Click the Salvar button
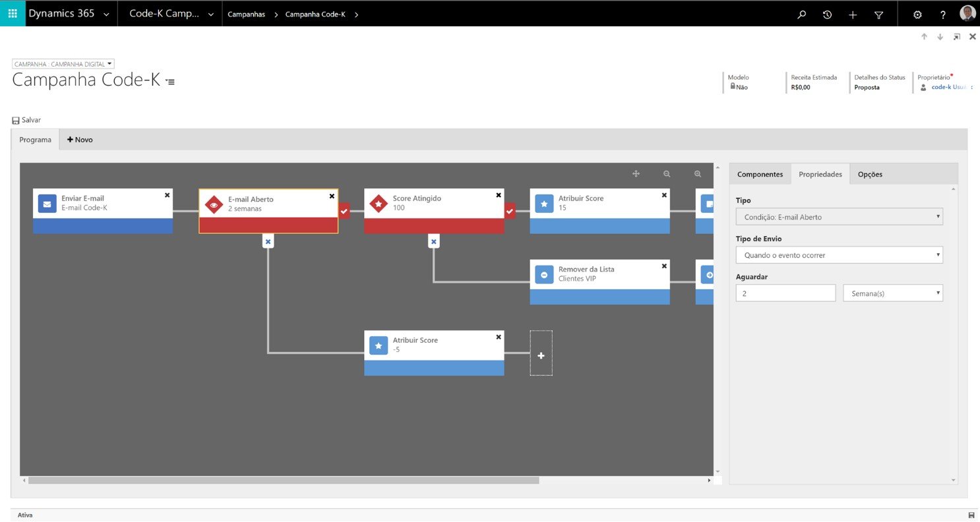The width and height of the screenshot is (980, 522). point(26,120)
